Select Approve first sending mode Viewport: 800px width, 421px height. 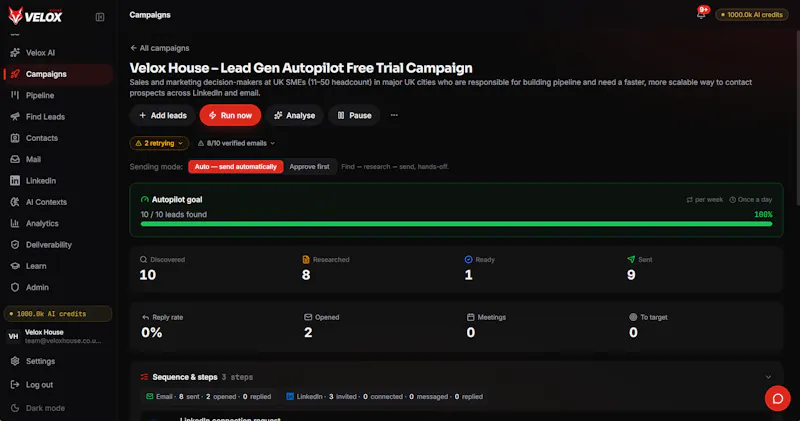click(x=309, y=167)
